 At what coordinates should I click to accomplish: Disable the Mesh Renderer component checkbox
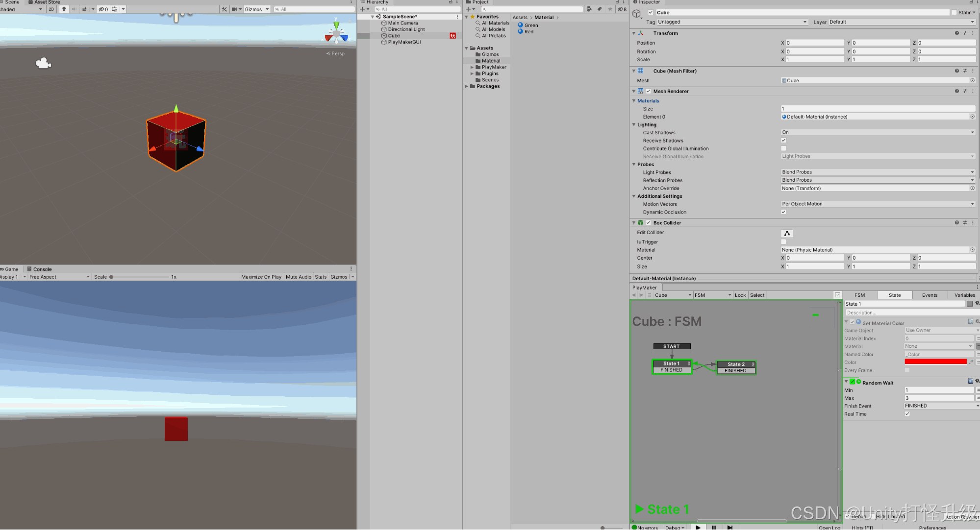(649, 91)
